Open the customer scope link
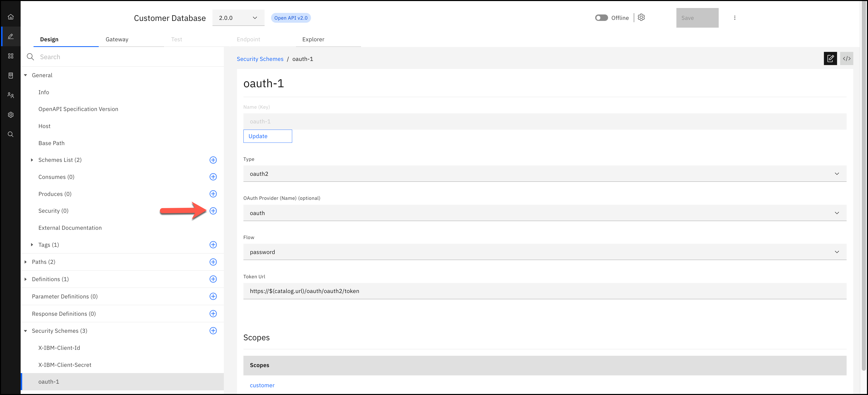The height and width of the screenshot is (395, 868). click(x=262, y=385)
